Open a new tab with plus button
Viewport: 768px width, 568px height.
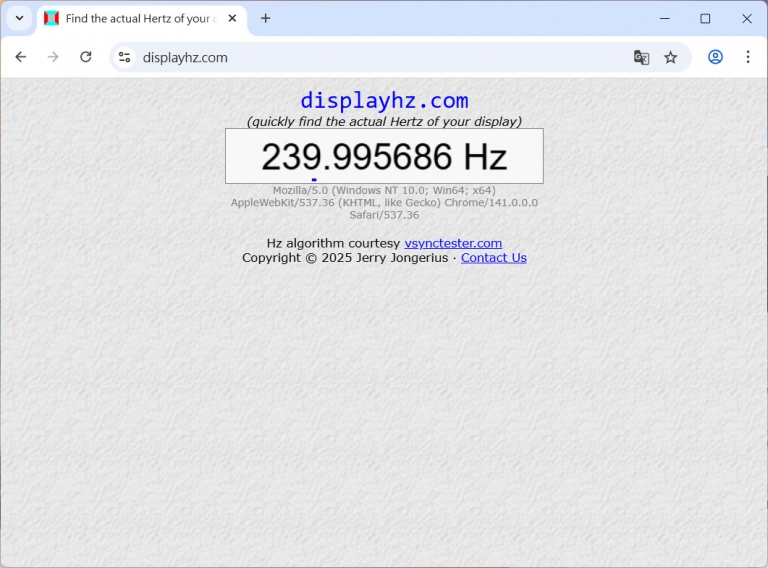tap(265, 18)
